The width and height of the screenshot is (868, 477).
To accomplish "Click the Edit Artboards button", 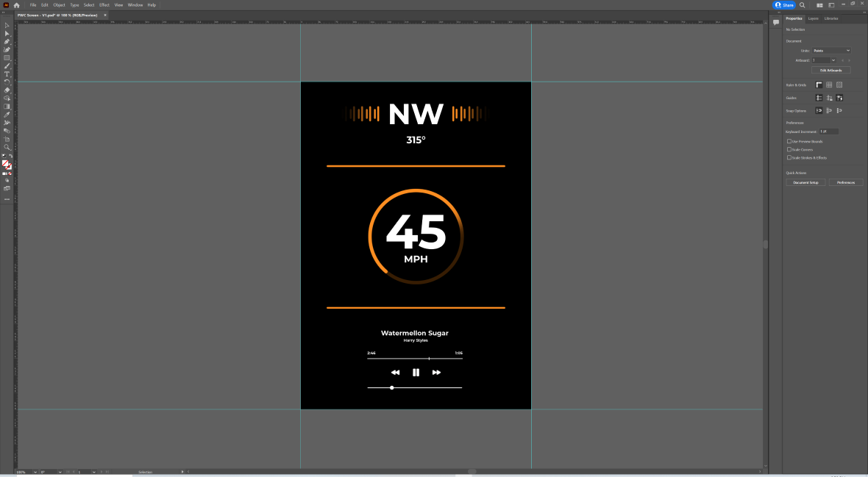I will click(x=831, y=71).
